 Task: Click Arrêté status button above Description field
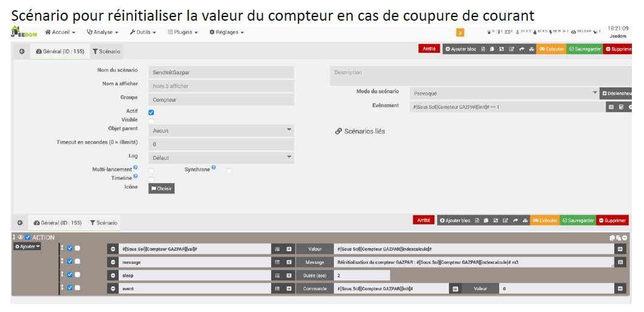429,49
